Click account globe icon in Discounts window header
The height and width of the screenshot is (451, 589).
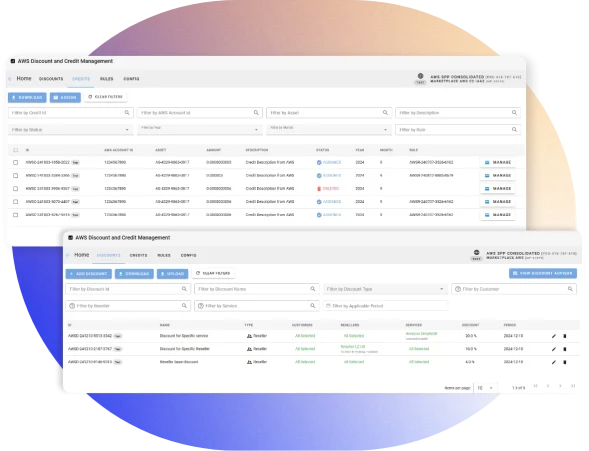[476, 253]
